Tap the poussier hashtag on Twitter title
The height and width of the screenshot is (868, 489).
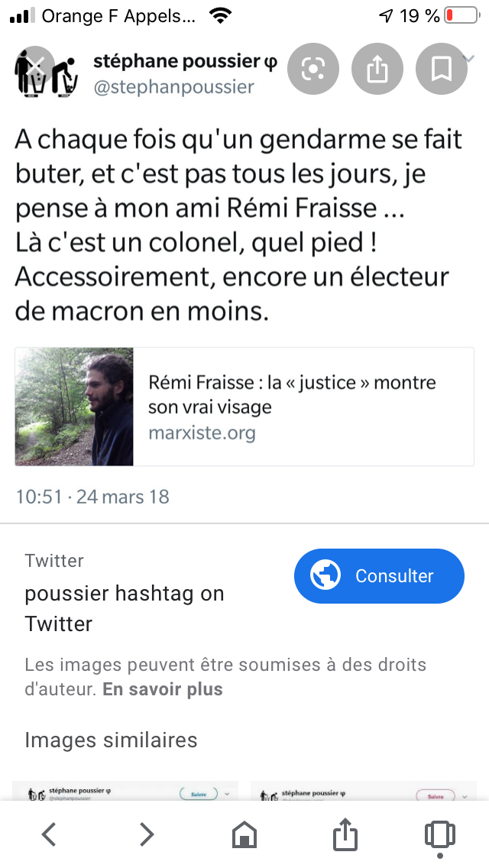[125, 608]
